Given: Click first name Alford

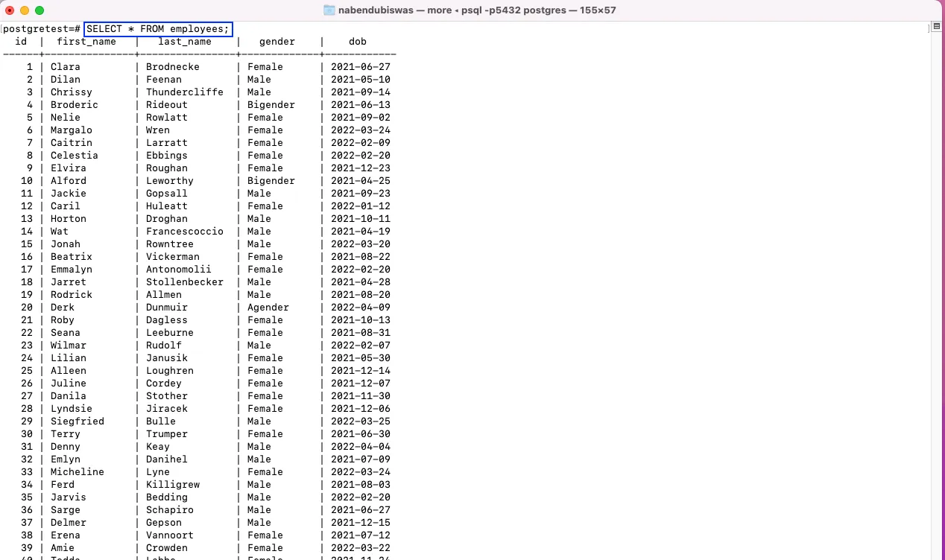Looking at the screenshot, I should tap(69, 181).
